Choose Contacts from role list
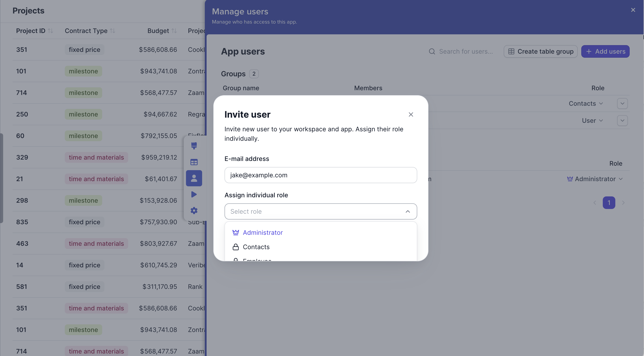 (256, 247)
